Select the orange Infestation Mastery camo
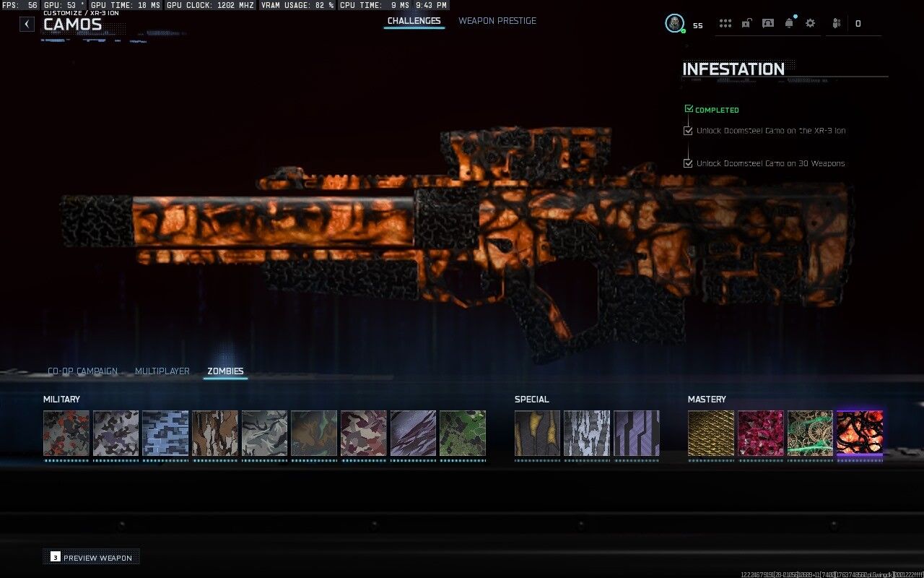 (860, 433)
